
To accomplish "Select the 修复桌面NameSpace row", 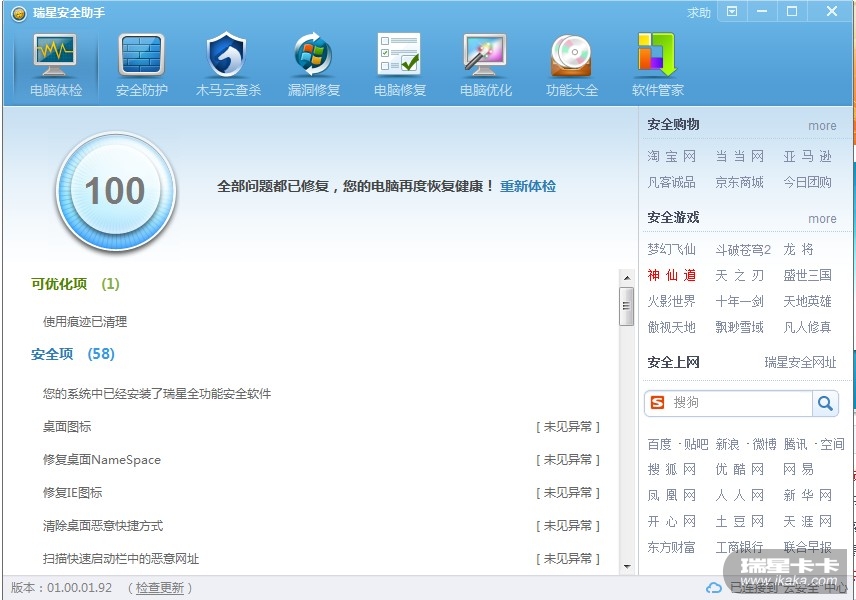I will (x=321, y=460).
